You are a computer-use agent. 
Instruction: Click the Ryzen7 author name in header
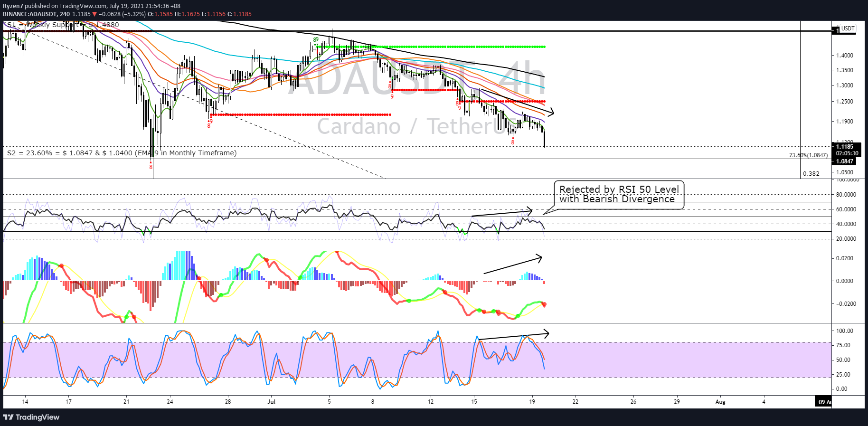pos(13,6)
